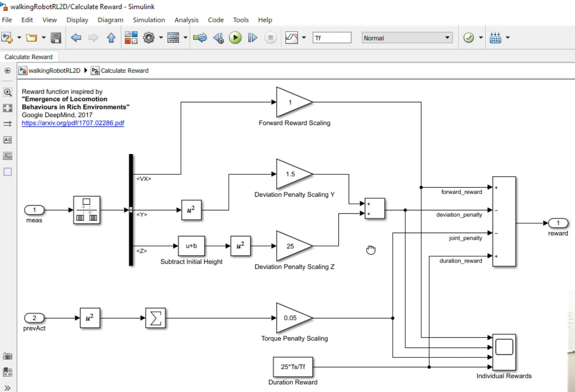The image size is (575, 392).
Task: Expand the palette with double chevron
Action: tap(8, 388)
